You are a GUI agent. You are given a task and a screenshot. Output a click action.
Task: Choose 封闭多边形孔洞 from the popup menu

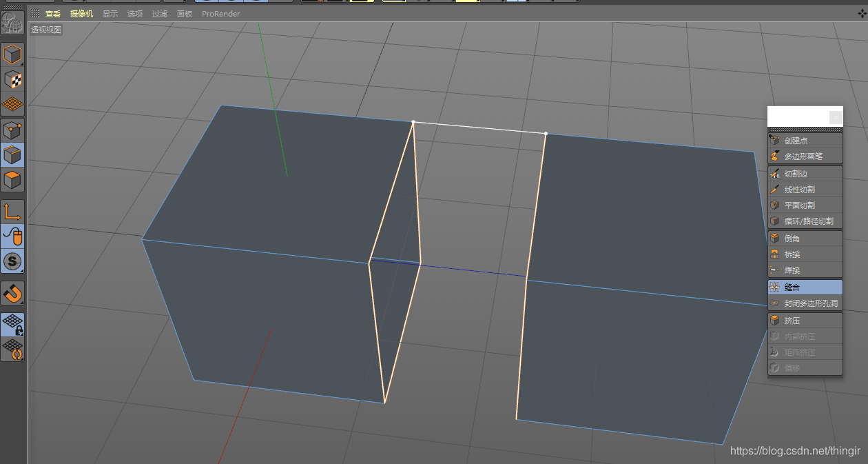tap(805, 303)
